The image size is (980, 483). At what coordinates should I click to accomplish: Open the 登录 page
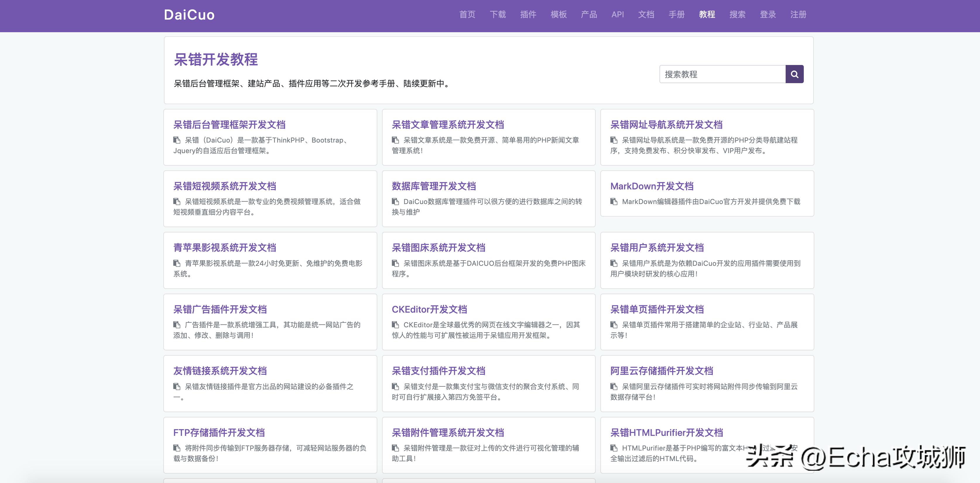coord(767,14)
